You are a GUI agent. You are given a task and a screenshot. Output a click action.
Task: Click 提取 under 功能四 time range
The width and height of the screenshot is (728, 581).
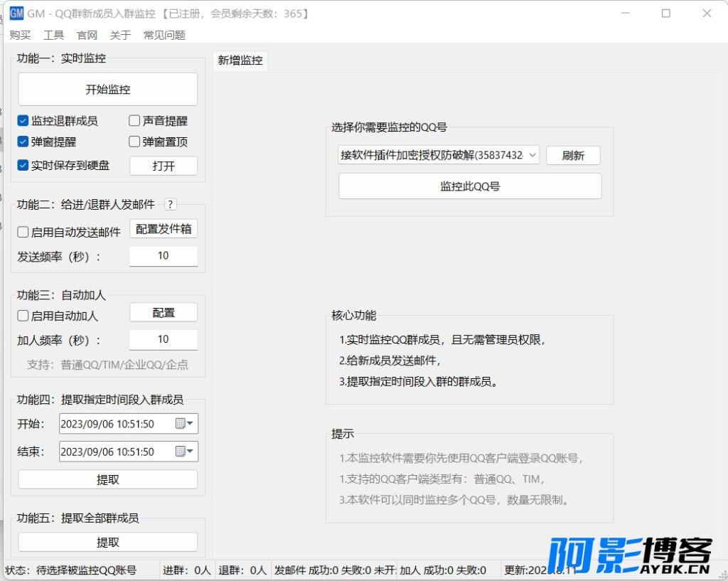click(108, 479)
